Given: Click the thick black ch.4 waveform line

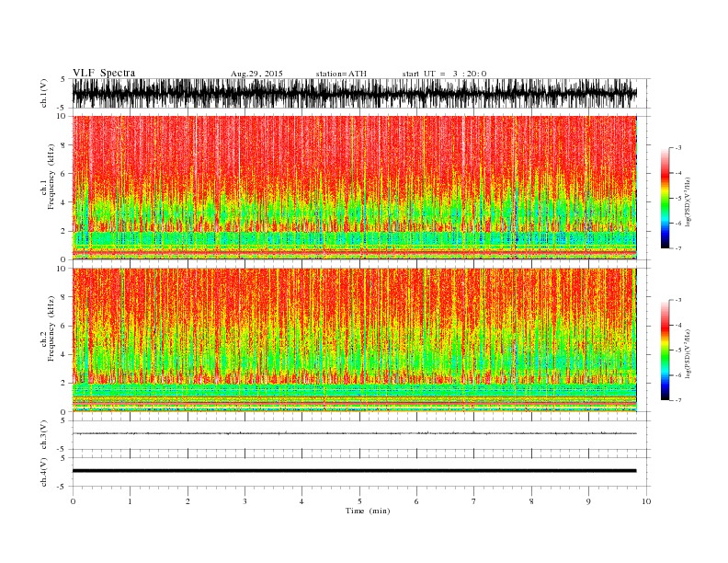Looking at the screenshot, I should (x=354, y=471).
